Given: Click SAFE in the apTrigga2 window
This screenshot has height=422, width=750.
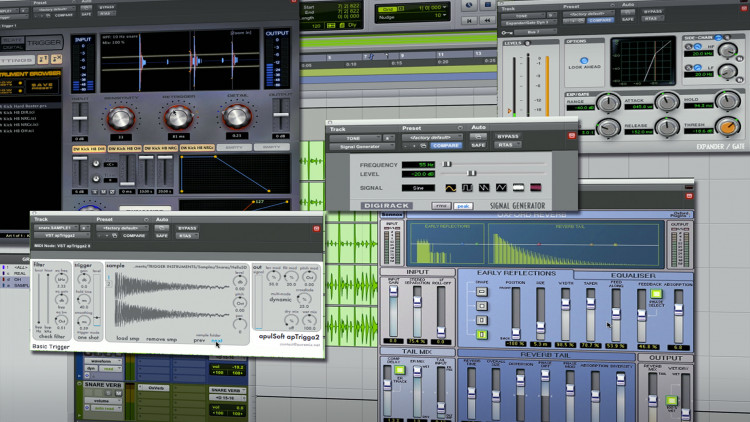Looking at the screenshot, I should tap(162, 235).
